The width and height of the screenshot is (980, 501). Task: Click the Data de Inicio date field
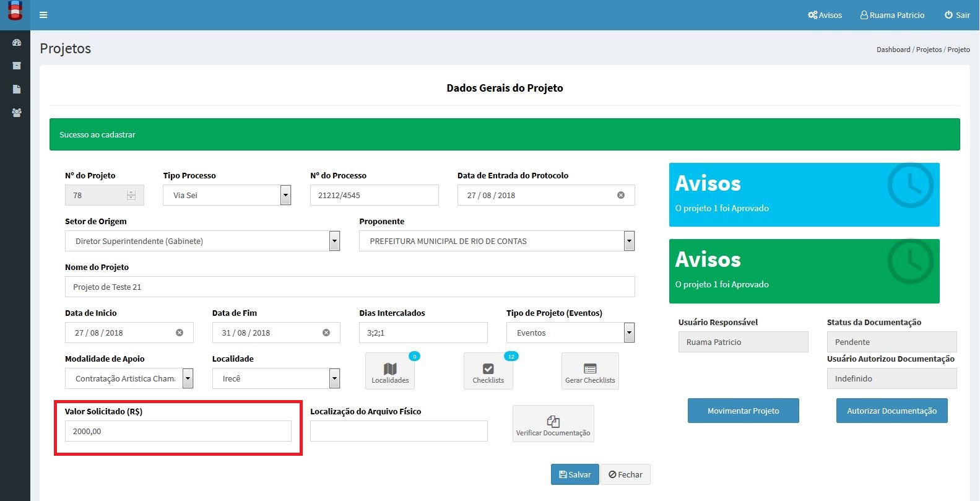129,333
